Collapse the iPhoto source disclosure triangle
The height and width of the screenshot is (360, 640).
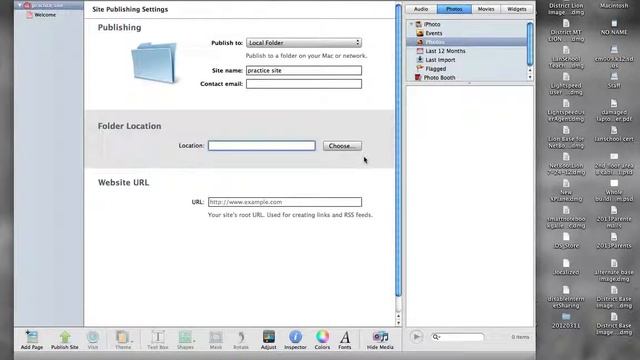(x=411, y=24)
